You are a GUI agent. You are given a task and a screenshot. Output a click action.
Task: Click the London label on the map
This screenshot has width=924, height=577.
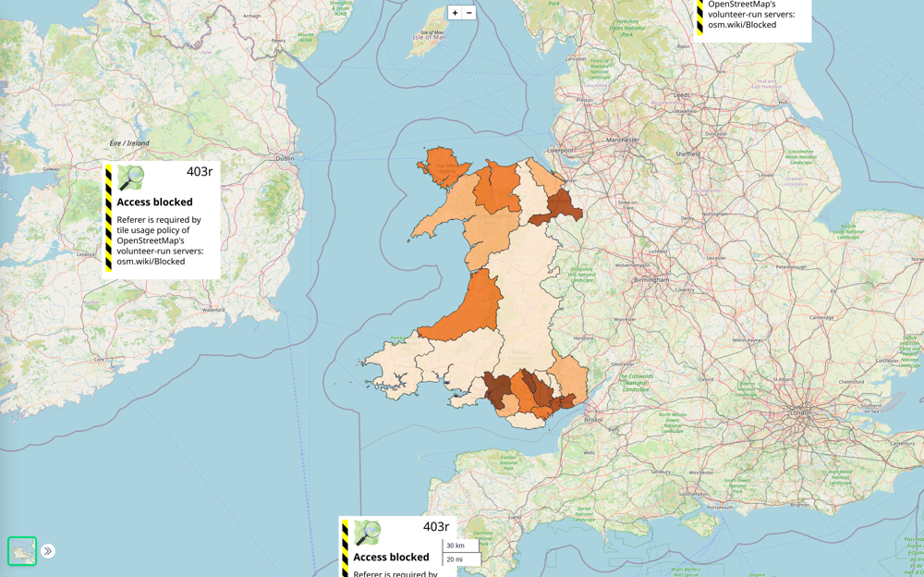800,412
